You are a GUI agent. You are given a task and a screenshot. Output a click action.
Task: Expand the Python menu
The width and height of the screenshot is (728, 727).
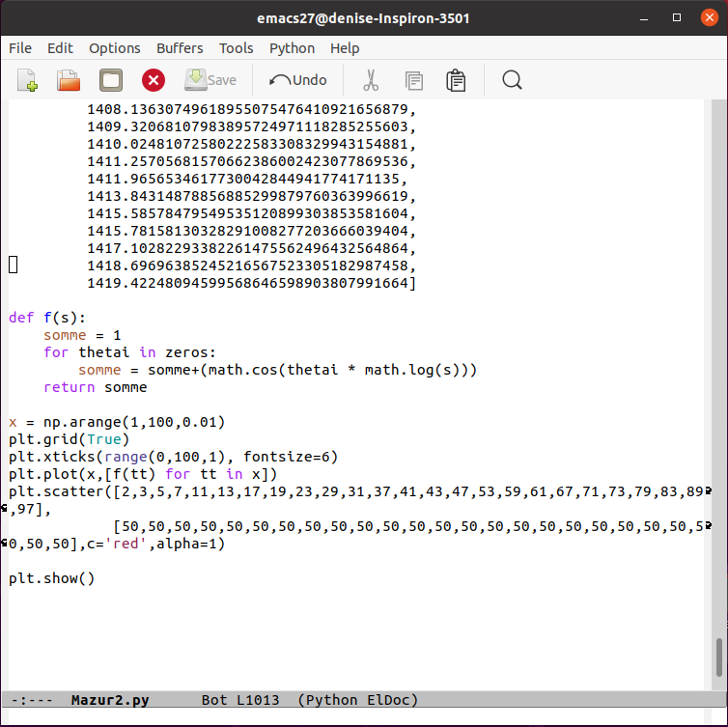(x=292, y=48)
